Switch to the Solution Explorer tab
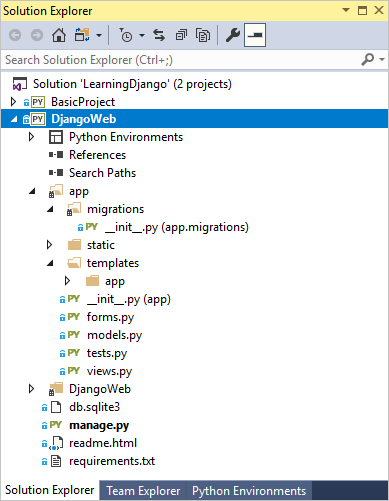The width and height of the screenshot is (389, 501). pos(49,490)
